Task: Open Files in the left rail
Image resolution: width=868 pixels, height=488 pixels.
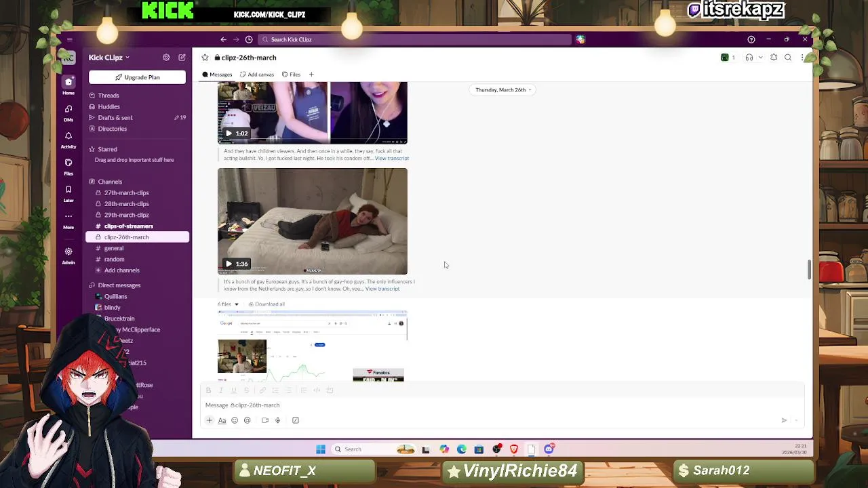Action: pos(68,166)
